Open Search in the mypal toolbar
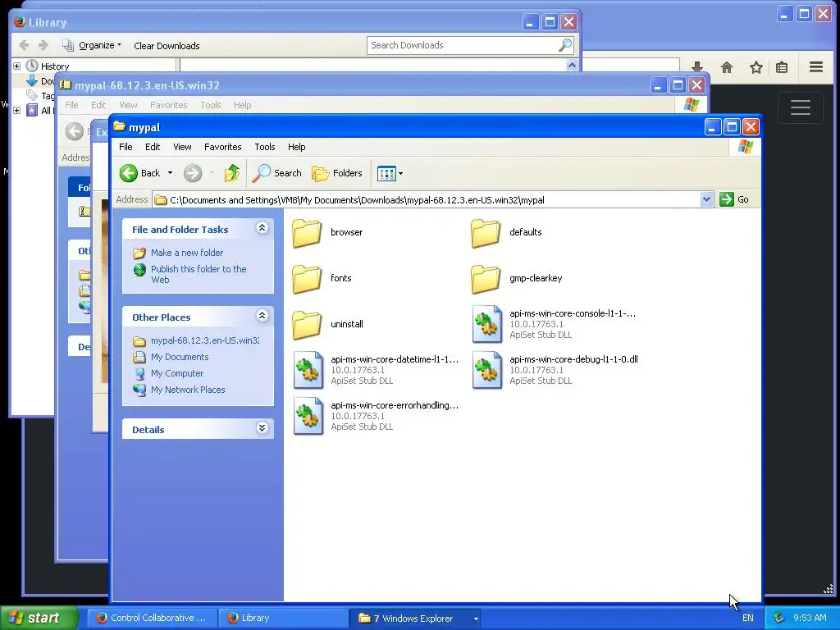 tap(277, 173)
